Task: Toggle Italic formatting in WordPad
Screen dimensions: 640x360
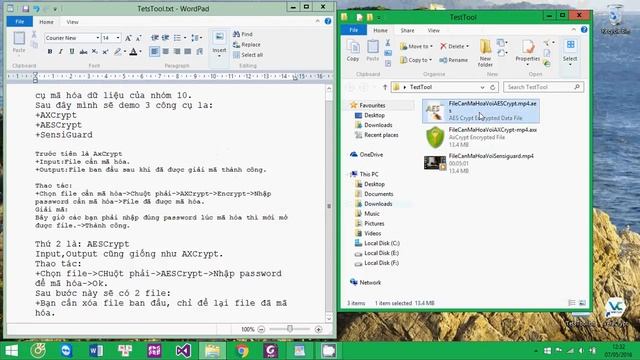Action: pyautogui.click(x=61, y=51)
